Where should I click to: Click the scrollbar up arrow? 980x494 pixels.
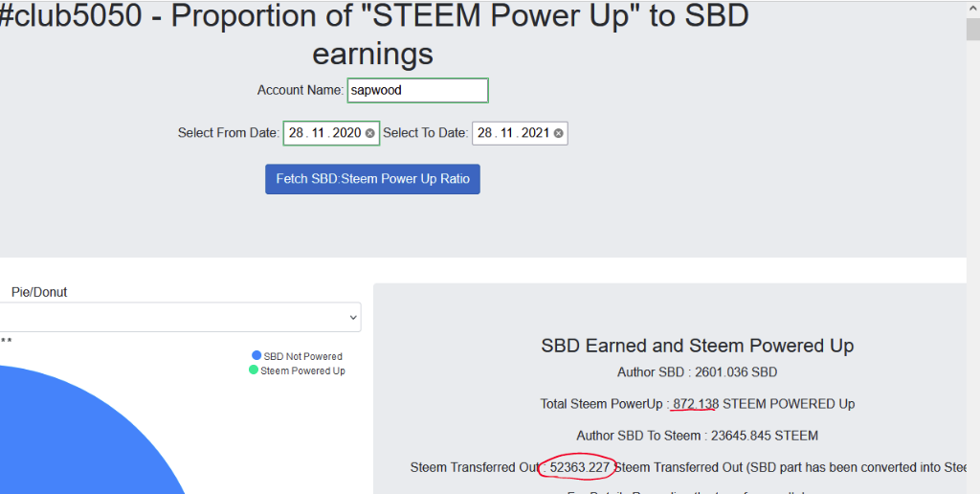click(x=972, y=8)
